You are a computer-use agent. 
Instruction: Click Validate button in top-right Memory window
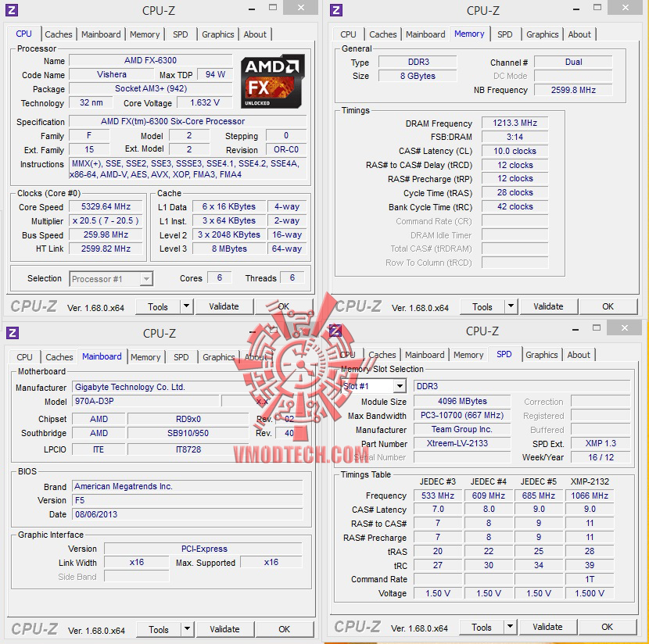[x=548, y=306]
